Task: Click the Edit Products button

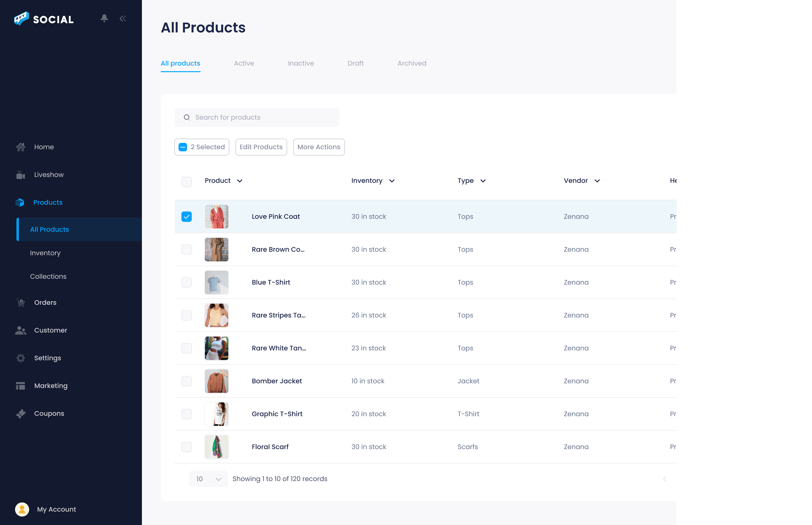Action: (x=261, y=147)
